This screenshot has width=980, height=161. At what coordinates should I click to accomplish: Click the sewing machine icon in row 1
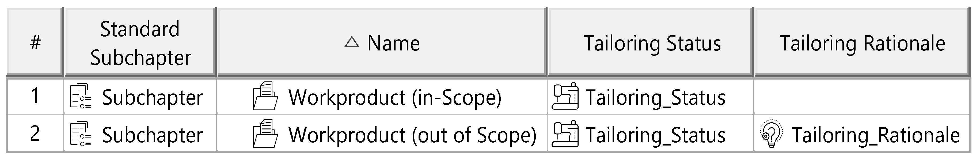coord(565,96)
